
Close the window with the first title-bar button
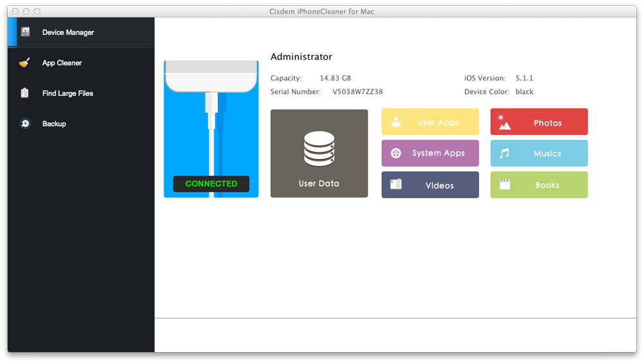[x=15, y=12]
